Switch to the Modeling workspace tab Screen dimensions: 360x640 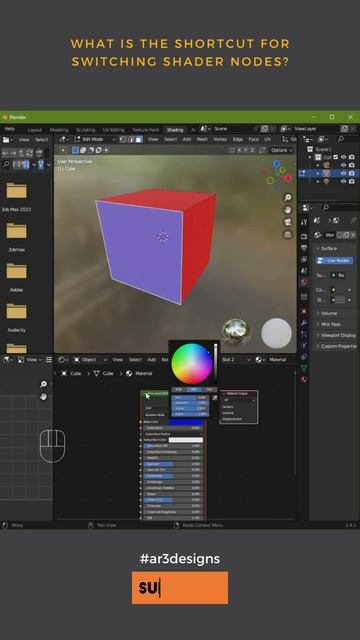(x=59, y=130)
